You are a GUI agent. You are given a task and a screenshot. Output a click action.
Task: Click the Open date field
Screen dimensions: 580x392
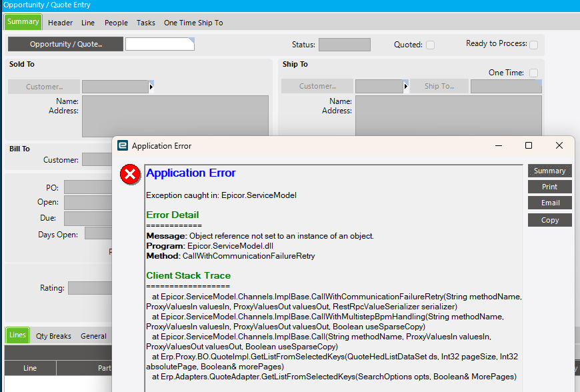point(88,203)
